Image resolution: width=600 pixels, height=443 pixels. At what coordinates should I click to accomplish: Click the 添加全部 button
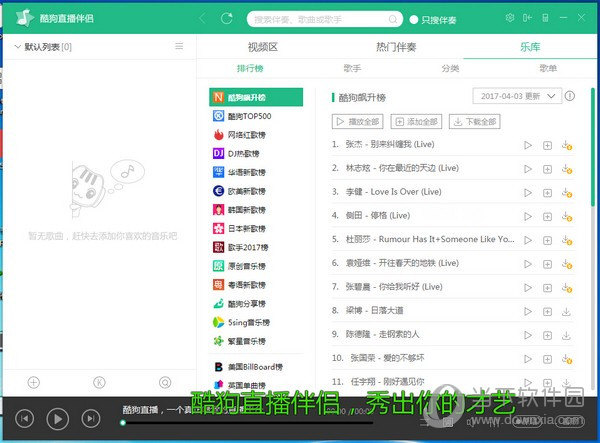(x=416, y=122)
